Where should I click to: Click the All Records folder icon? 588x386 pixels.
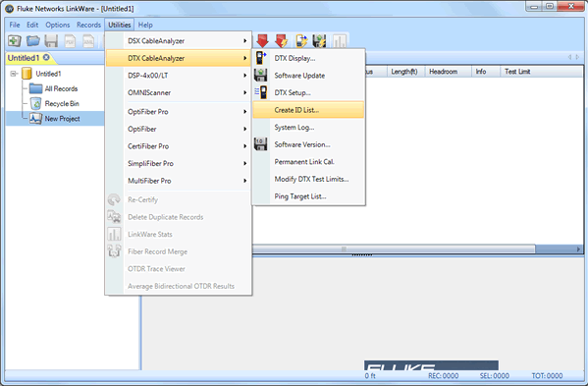[x=35, y=88]
